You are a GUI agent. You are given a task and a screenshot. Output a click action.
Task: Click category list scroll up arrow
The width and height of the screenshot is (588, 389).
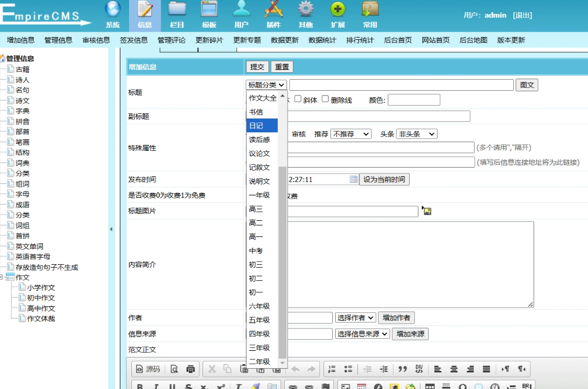click(282, 96)
